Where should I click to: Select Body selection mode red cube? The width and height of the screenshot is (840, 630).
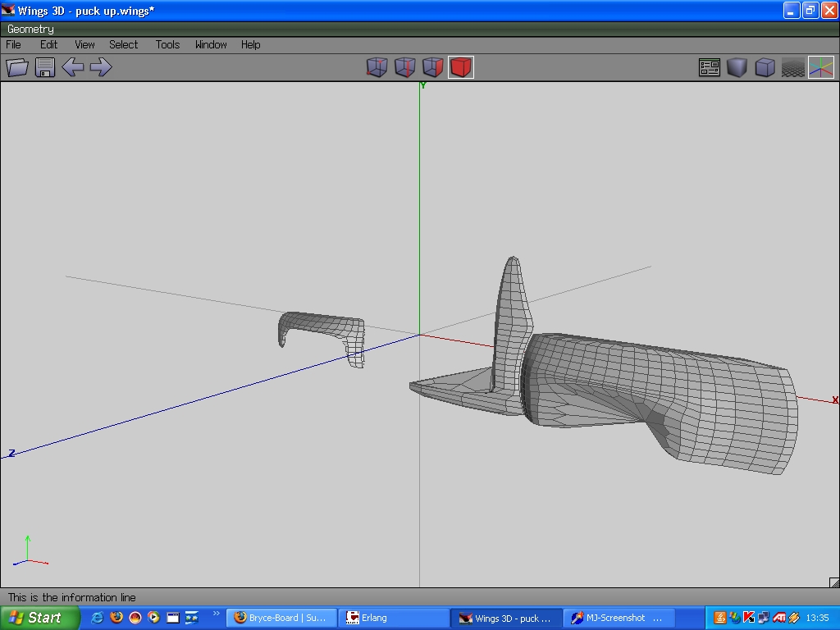click(x=461, y=67)
